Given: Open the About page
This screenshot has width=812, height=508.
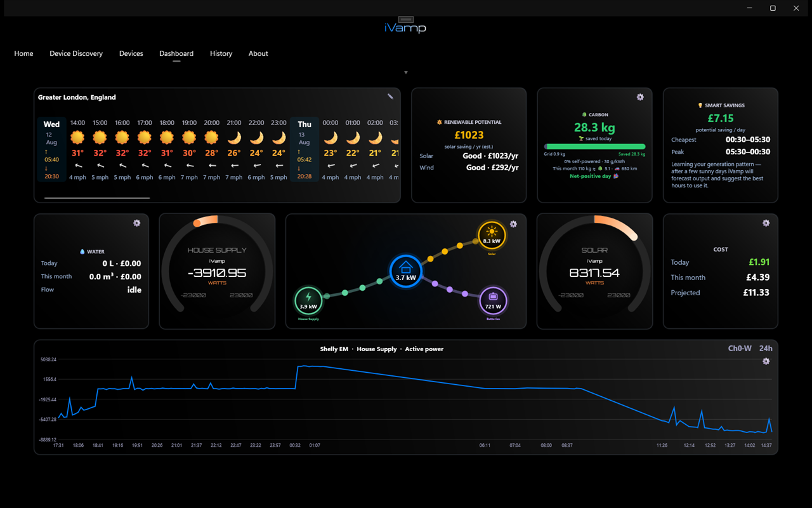Looking at the screenshot, I should (x=258, y=53).
